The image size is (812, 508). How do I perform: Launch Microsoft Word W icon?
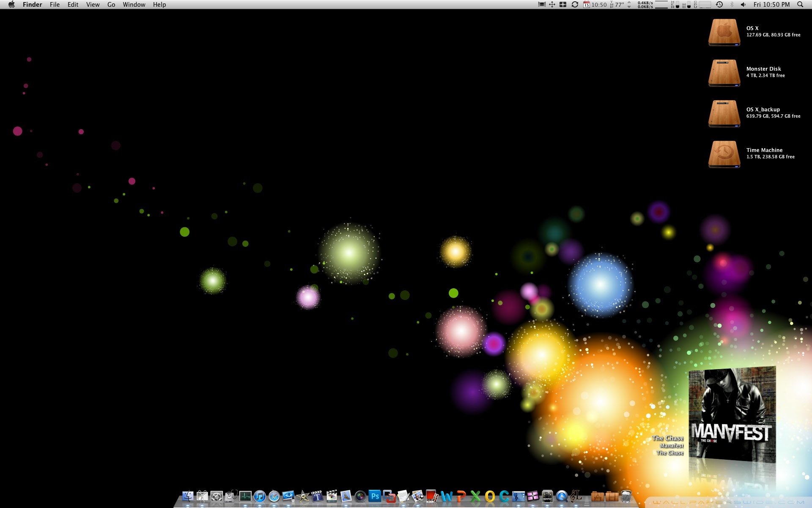click(447, 496)
